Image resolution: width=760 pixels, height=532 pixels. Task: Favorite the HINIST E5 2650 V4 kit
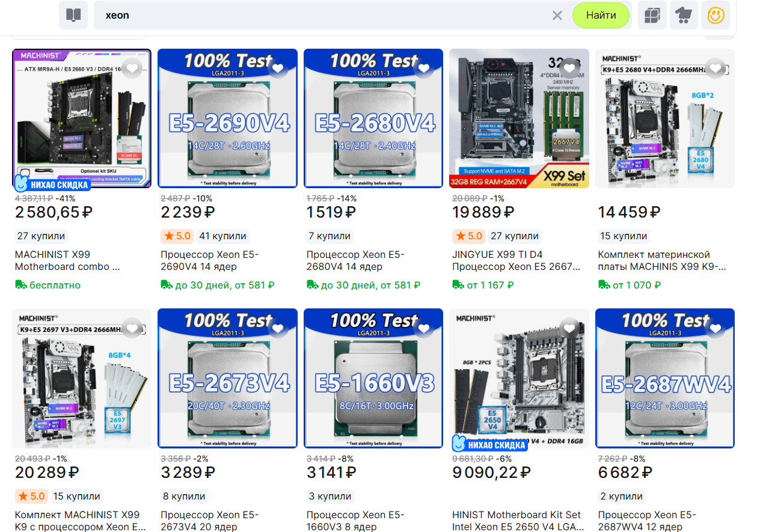pos(569,328)
